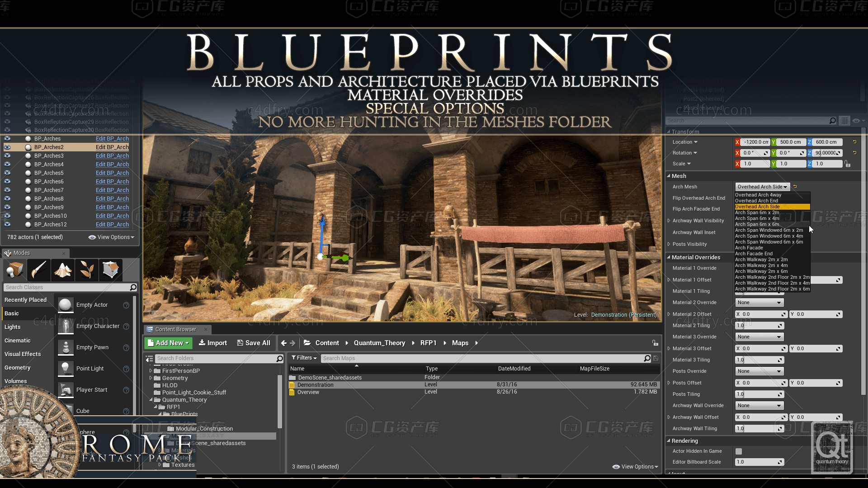868x488 pixels.
Task: Open Material 2 Override dropdown
Action: click(x=759, y=303)
